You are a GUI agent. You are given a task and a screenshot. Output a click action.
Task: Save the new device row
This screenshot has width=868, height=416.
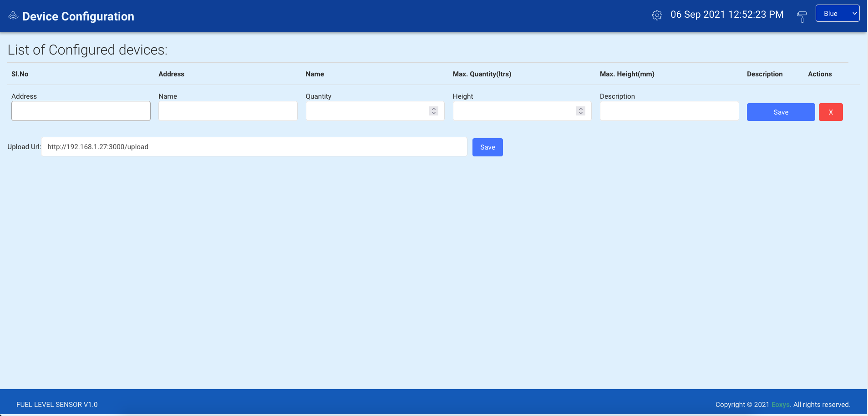pos(780,112)
